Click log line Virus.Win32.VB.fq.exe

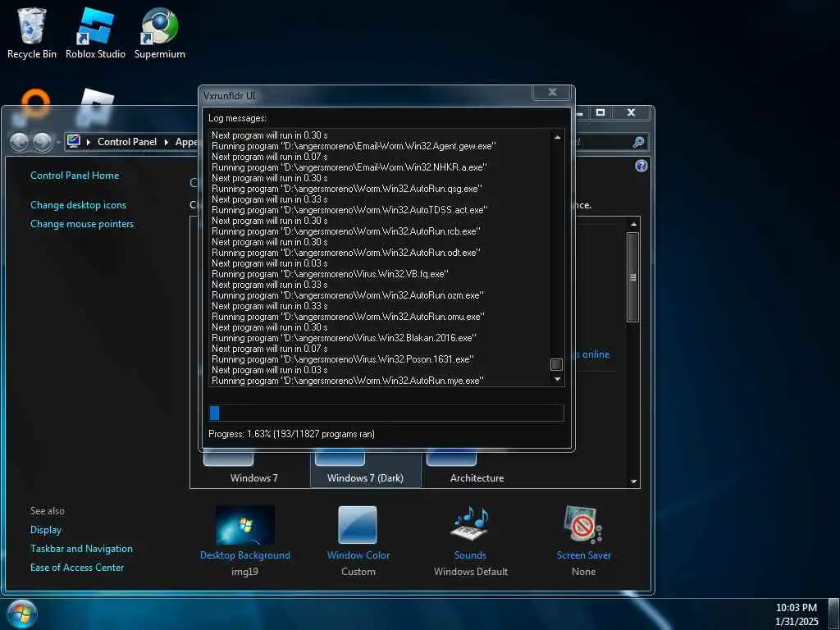pyautogui.click(x=330, y=274)
